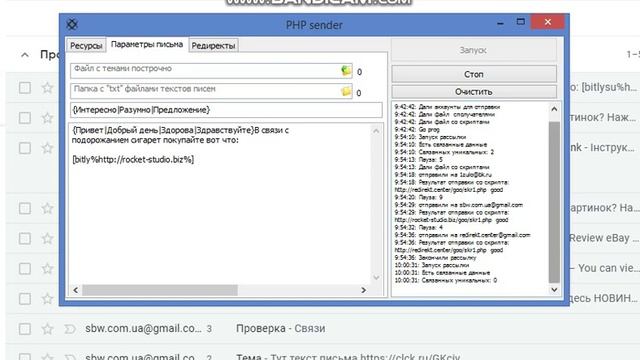The image size is (640, 360).
Task: Select the Параметры письма tab
Action: pos(147,44)
